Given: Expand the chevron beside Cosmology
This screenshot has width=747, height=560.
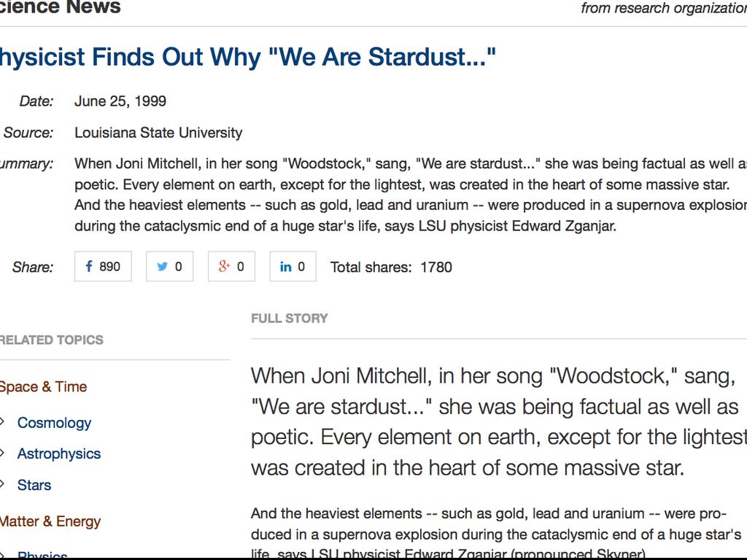Looking at the screenshot, I should (3, 421).
